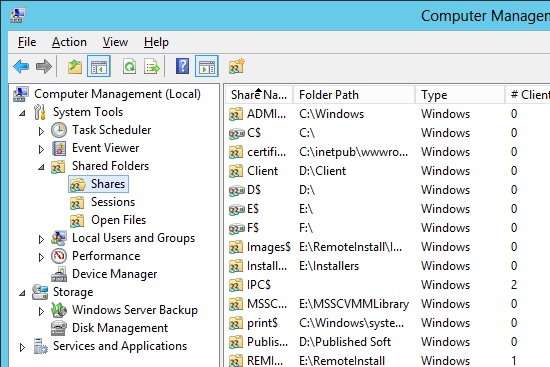Sort by Type column header
The image size is (550, 367).
(x=460, y=95)
